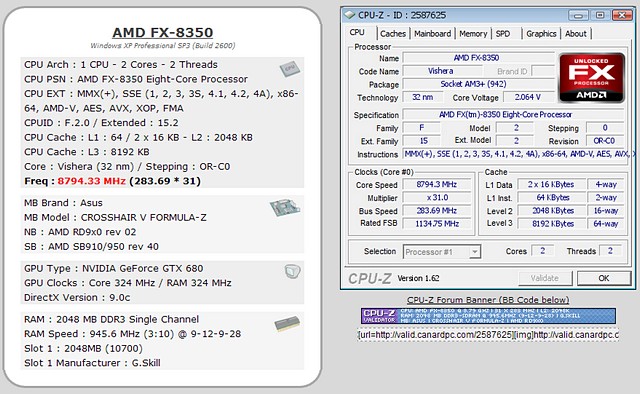This screenshot has height=394, width=640.
Task: Click 'Slot 1 : 2048MB (10700)' line
Action: (x=83, y=348)
